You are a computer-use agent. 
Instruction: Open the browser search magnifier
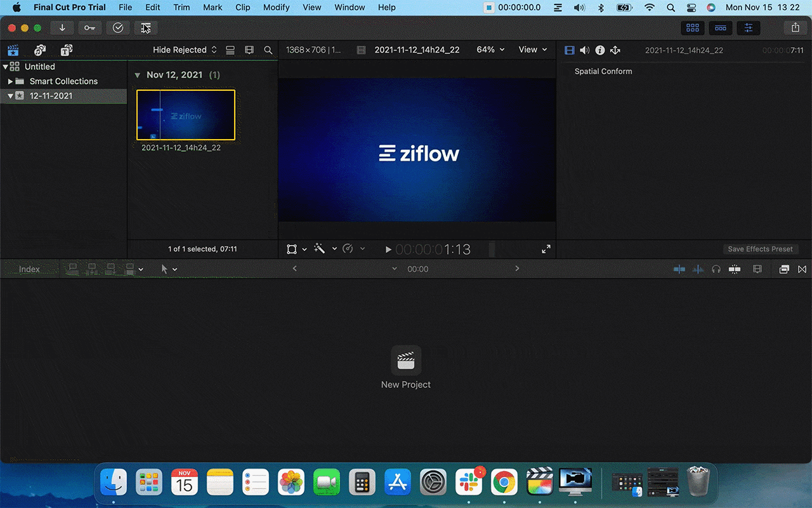point(268,50)
